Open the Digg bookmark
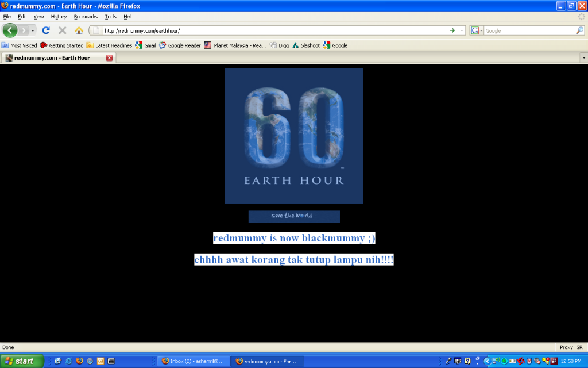The height and width of the screenshot is (368, 588). [x=280, y=45]
